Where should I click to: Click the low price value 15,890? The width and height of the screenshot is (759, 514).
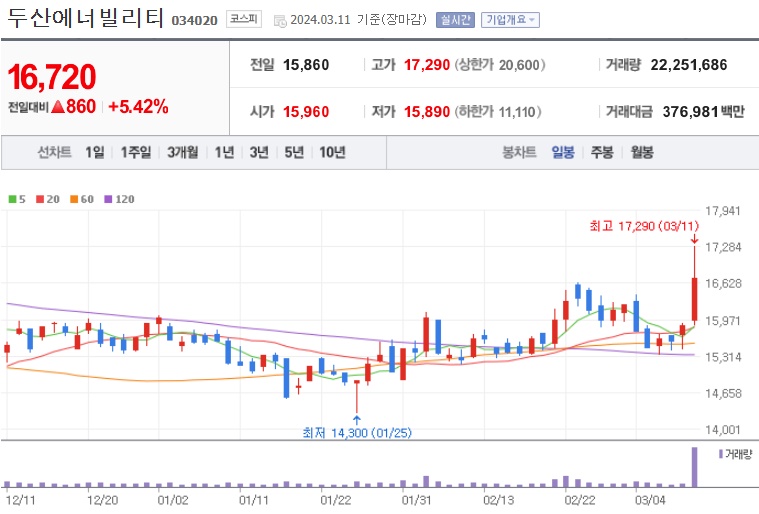coord(427,112)
